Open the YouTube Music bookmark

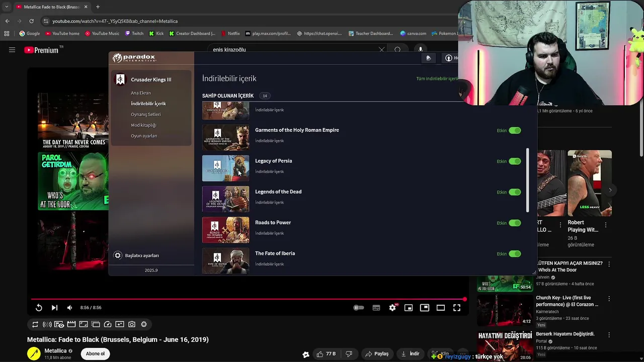tap(102, 34)
